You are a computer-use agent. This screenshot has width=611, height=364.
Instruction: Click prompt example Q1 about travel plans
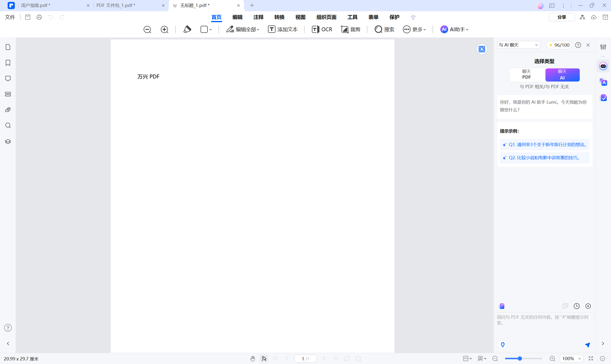click(545, 145)
